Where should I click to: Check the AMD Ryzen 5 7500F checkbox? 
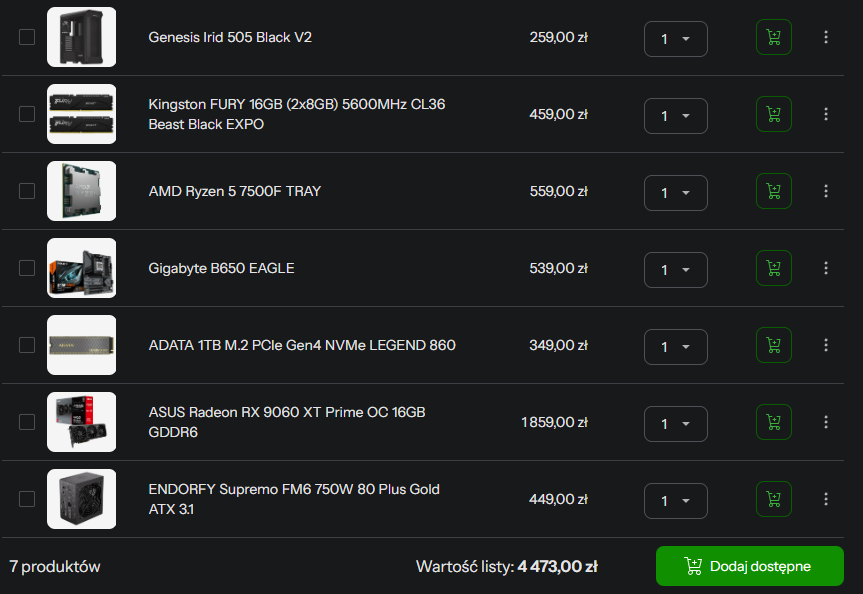pyautogui.click(x=26, y=191)
